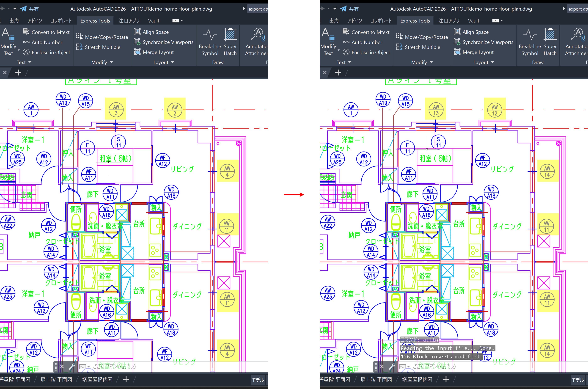Select Align Space in right window ribbon

pos(475,32)
